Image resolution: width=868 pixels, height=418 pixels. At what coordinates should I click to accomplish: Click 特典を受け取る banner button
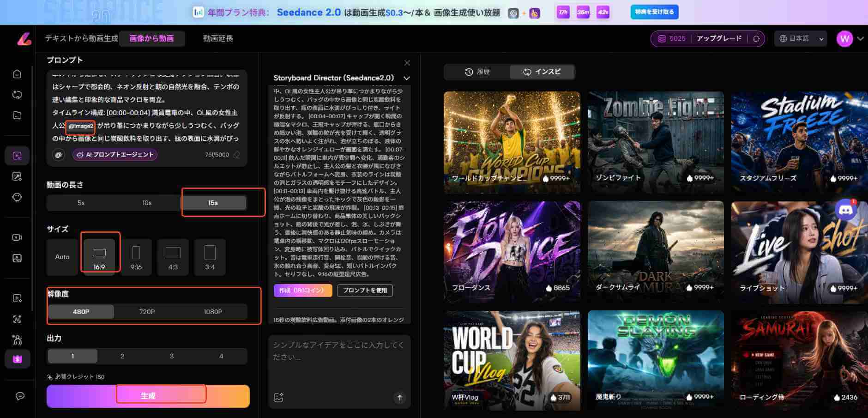[654, 12]
